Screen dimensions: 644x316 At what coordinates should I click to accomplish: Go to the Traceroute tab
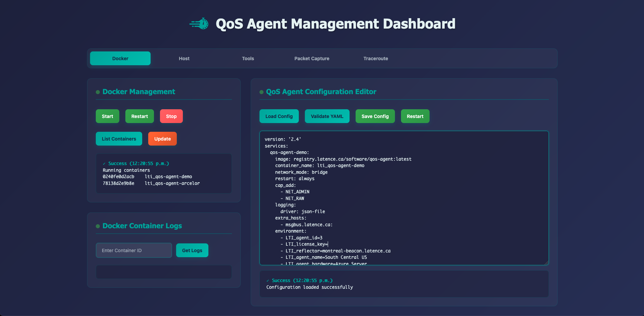pyautogui.click(x=376, y=58)
